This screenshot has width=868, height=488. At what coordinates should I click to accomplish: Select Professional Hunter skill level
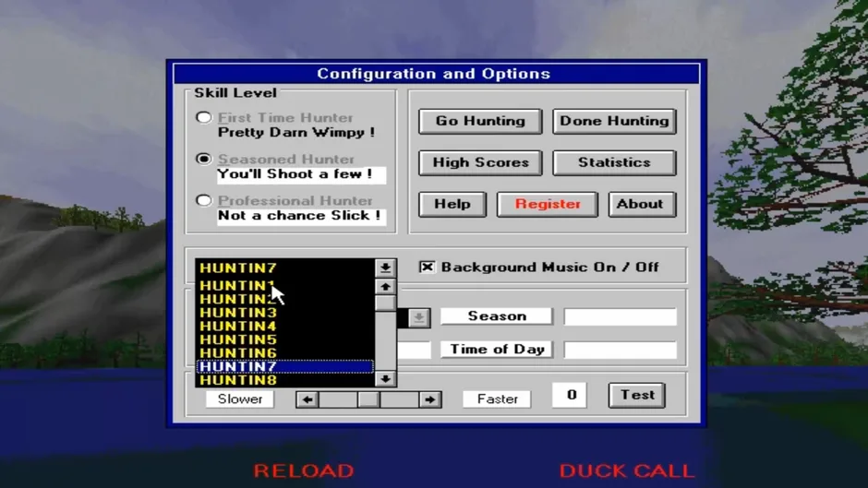[204, 200]
